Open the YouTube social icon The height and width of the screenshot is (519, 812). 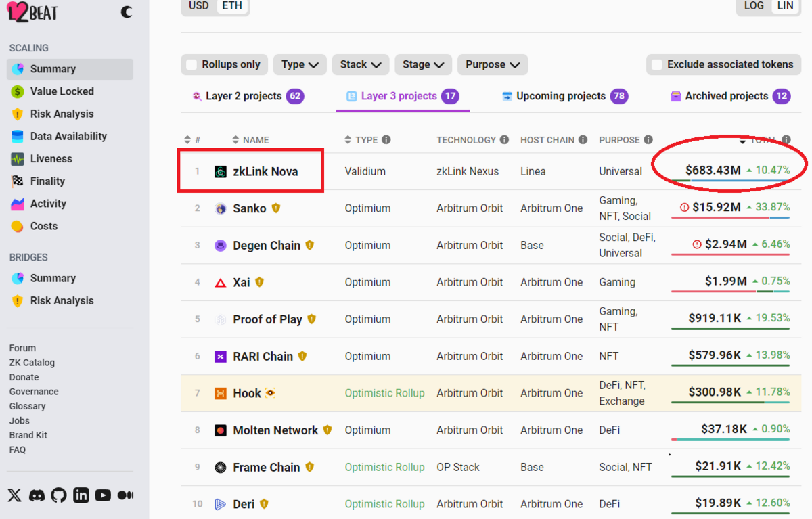coord(103,495)
